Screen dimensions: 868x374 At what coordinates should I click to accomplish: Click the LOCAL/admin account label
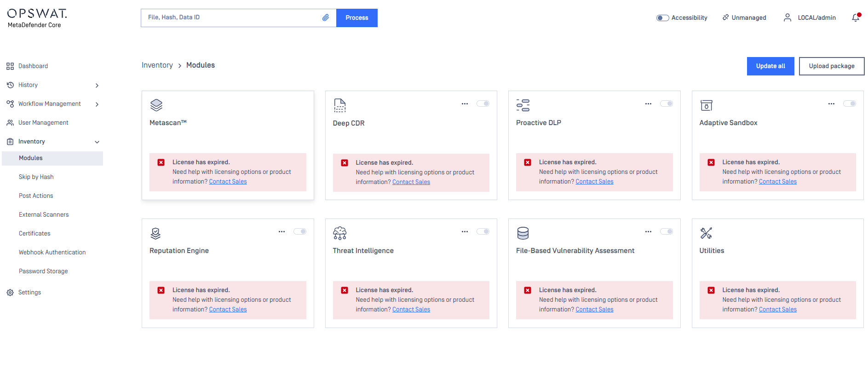pyautogui.click(x=817, y=18)
